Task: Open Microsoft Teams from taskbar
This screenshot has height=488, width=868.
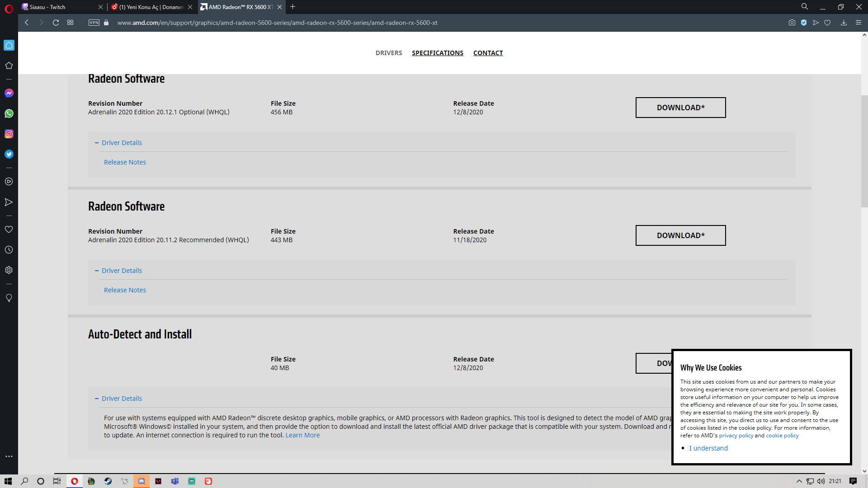Action: 175,481
